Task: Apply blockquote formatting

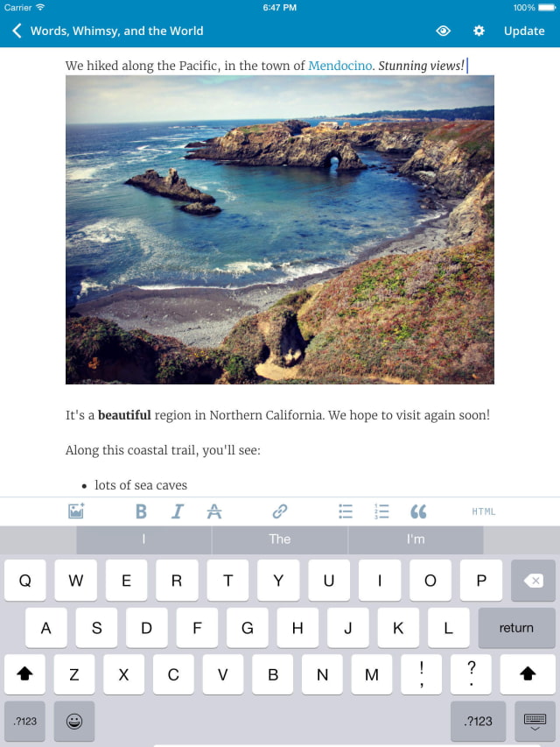Action: (418, 511)
